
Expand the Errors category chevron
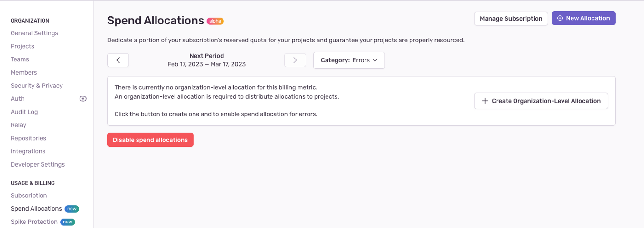[x=375, y=60]
